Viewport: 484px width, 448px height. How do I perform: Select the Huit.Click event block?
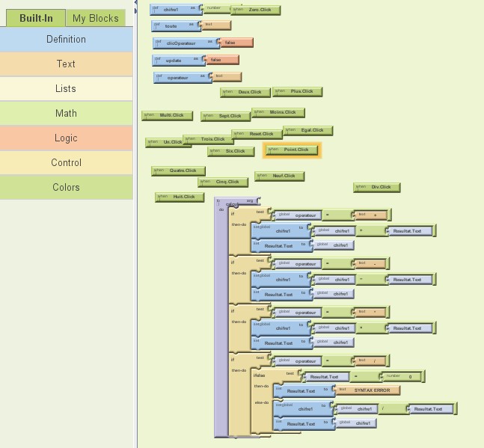180,197
